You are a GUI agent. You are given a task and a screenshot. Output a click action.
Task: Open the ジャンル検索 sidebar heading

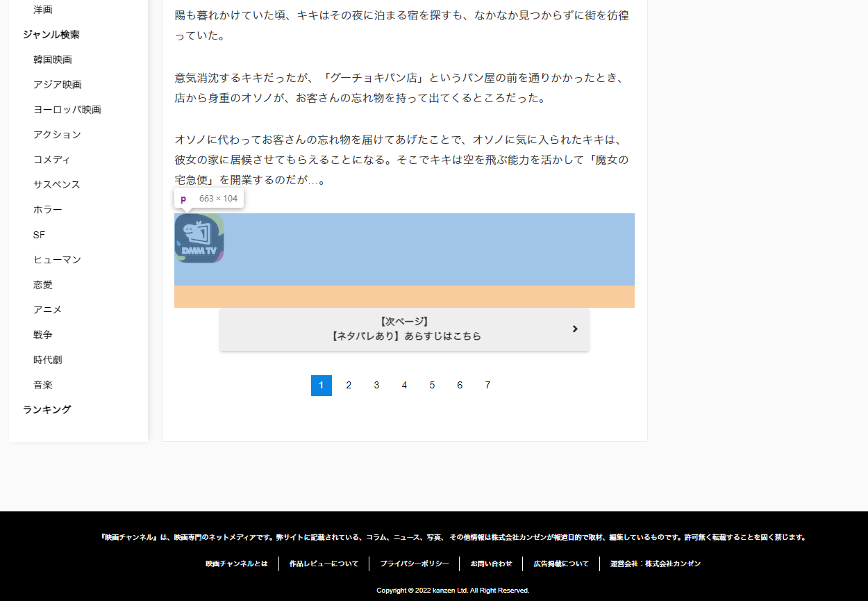point(51,34)
